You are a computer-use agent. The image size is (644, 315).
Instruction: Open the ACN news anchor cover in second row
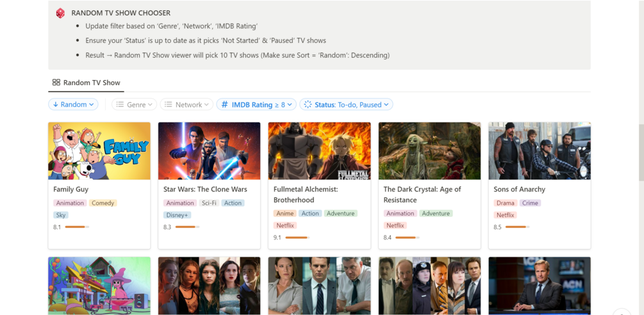tap(540, 286)
